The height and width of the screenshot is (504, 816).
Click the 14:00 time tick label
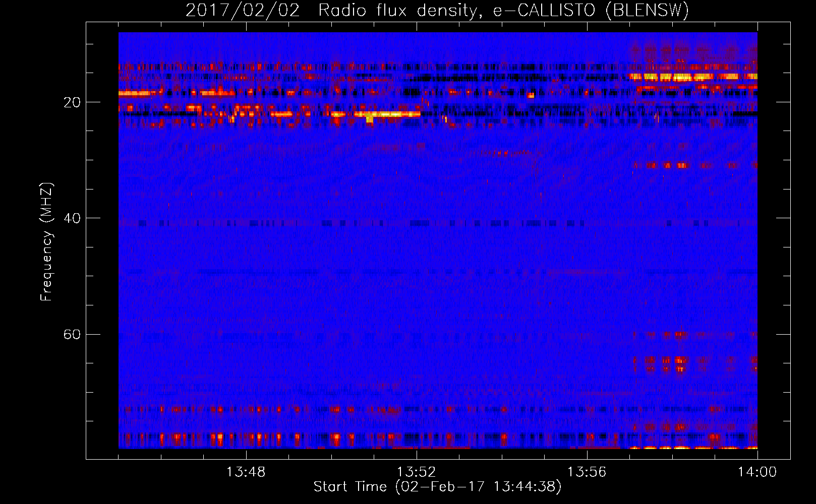757,472
